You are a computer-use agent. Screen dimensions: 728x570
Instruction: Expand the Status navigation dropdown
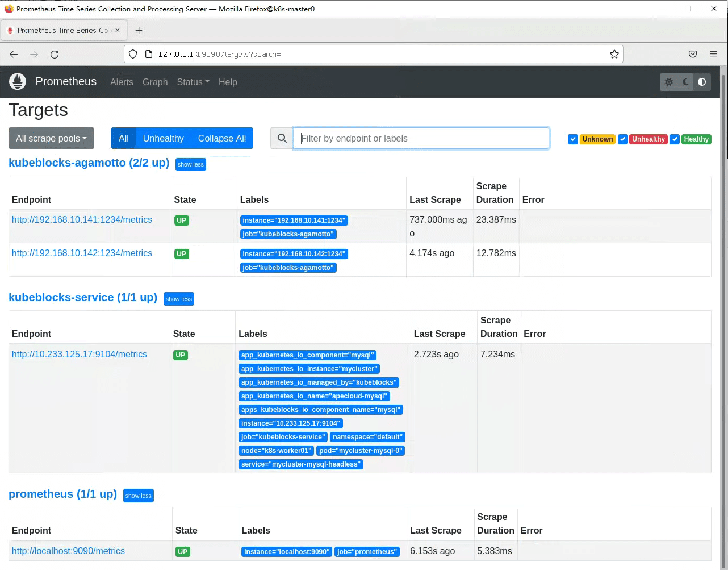(193, 82)
